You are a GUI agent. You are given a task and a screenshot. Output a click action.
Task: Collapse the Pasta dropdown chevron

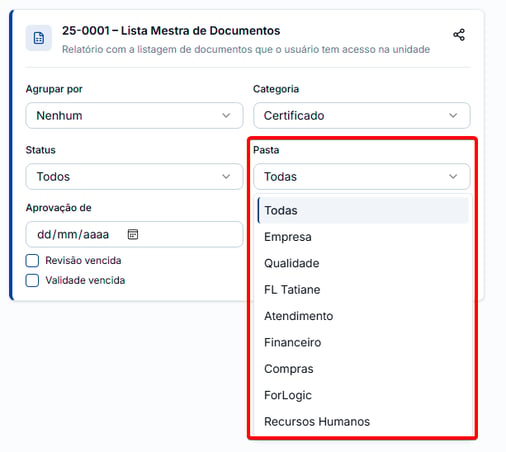tap(453, 176)
